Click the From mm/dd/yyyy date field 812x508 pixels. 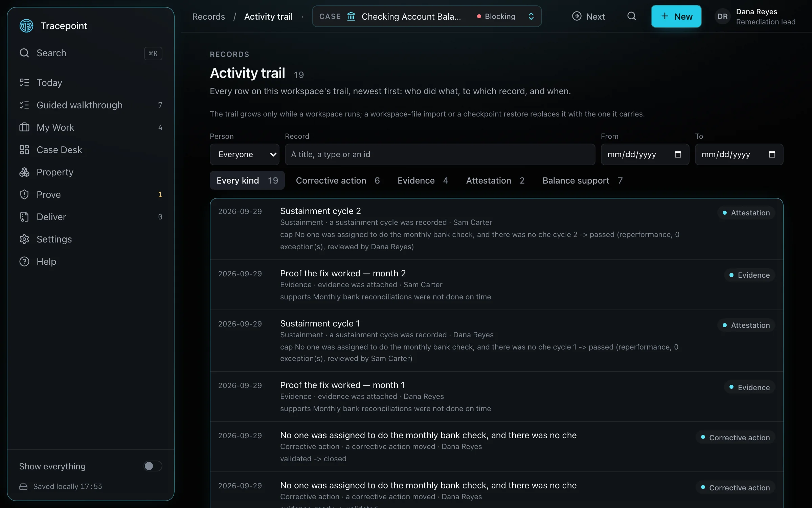[645, 154]
